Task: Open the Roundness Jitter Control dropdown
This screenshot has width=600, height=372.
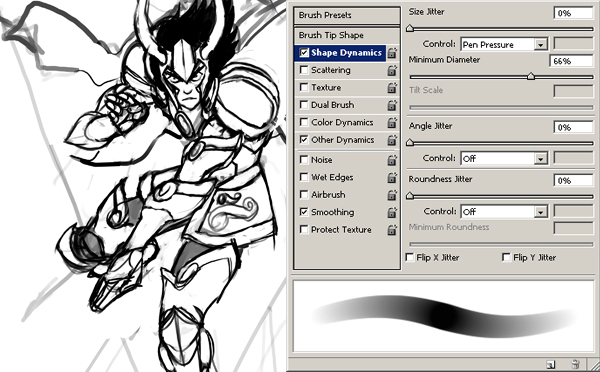Action: [x=504, y=211]
